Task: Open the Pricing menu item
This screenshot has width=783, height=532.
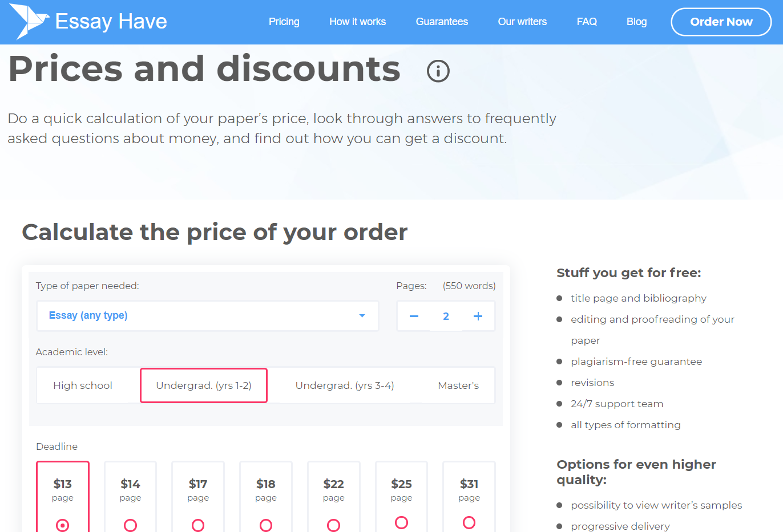Action: (x=284, y=22)
